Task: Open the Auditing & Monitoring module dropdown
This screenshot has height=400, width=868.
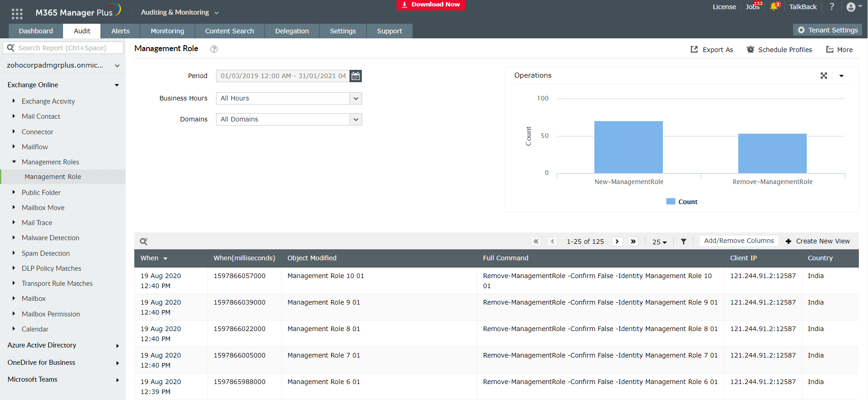Action: pos(180,12)
